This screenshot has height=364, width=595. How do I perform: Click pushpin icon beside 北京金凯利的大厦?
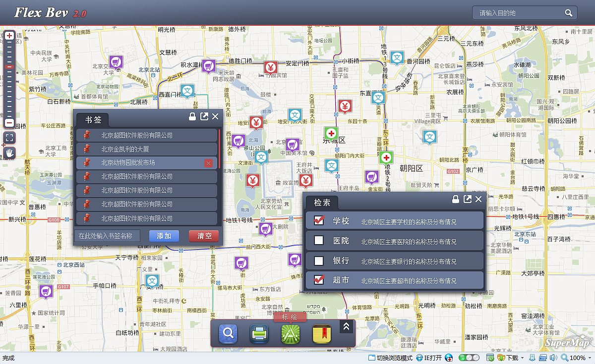88,149
